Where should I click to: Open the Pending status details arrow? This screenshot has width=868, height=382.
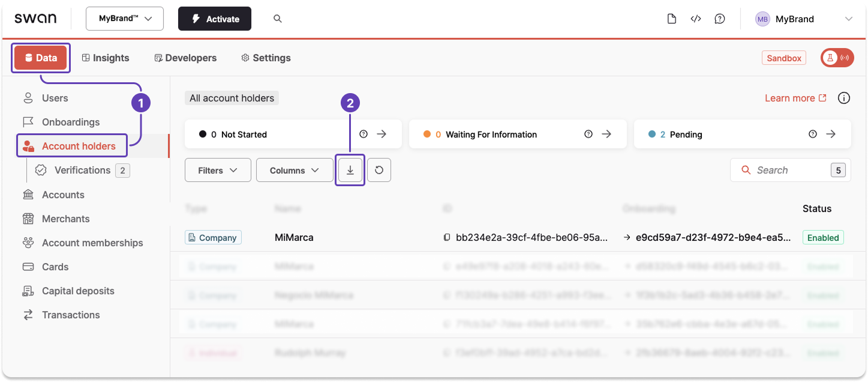click(x=831, y=134)
